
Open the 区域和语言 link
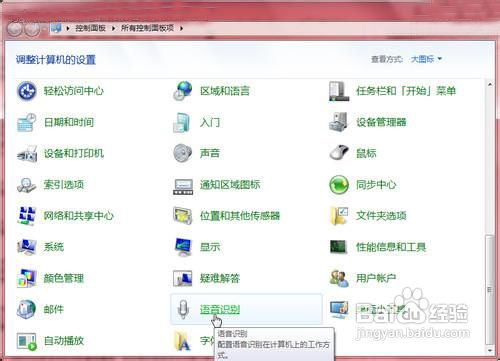225,91
